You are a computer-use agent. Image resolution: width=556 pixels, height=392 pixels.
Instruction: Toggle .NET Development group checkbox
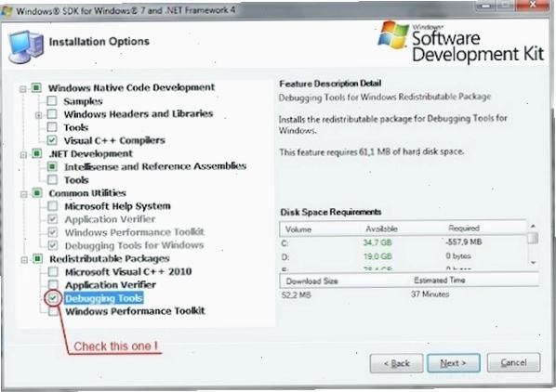(x=37, y=153)
